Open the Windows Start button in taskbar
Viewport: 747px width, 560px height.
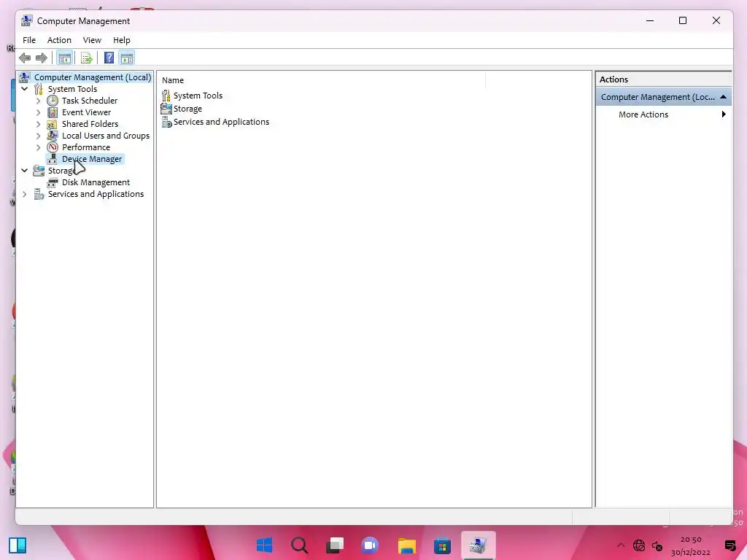tap(264, 545)
